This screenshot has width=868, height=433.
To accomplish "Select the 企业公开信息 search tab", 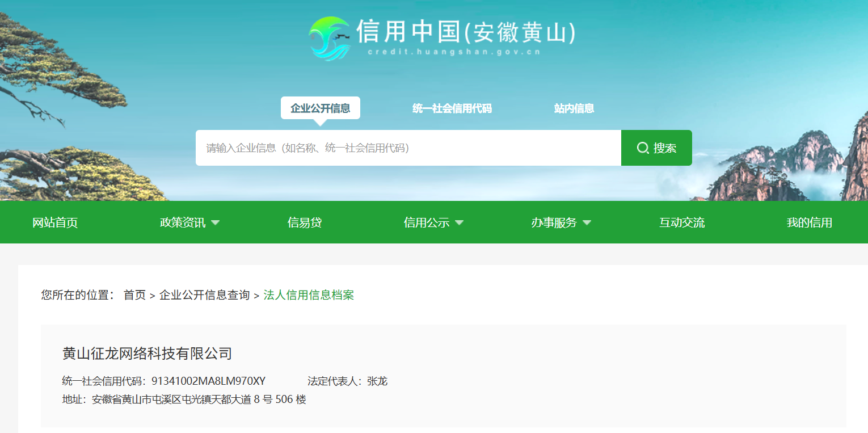I will 321,108.
